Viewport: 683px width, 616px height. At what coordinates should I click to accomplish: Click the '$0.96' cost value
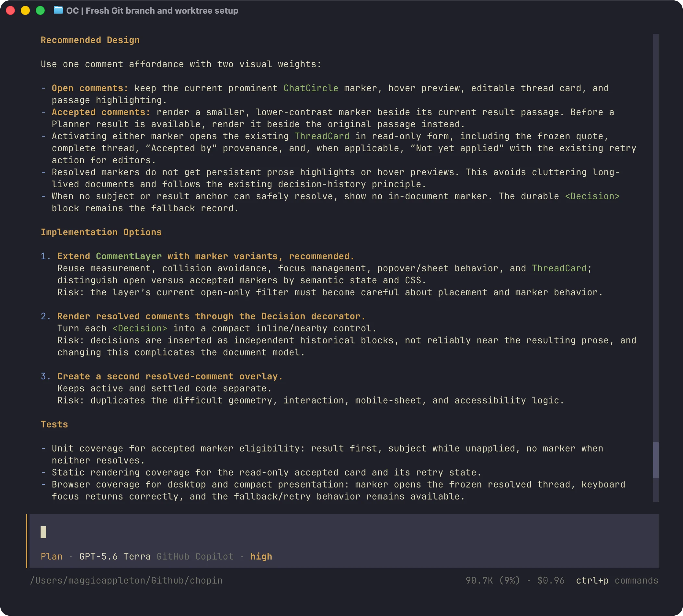(551, 580)
